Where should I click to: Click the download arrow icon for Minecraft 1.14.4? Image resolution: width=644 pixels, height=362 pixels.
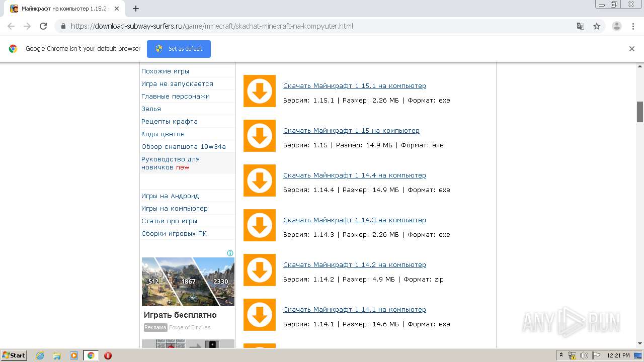point(260,180)
